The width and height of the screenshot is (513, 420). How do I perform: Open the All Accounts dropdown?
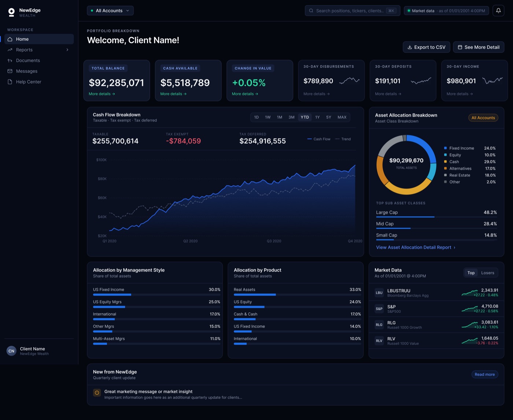(x=110, y=11)
